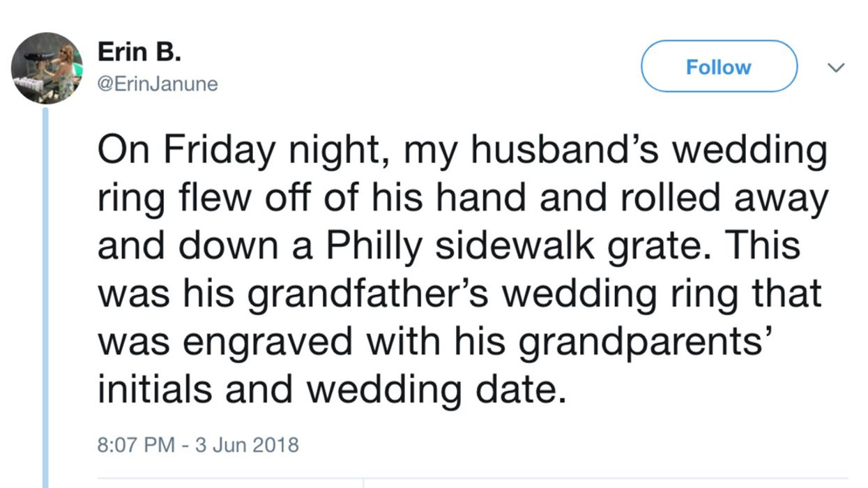This screenshot has width=868, height=488.
Task: Click the 3 Jun 2018 date in the timestamp
Action: tap(246, 444)
